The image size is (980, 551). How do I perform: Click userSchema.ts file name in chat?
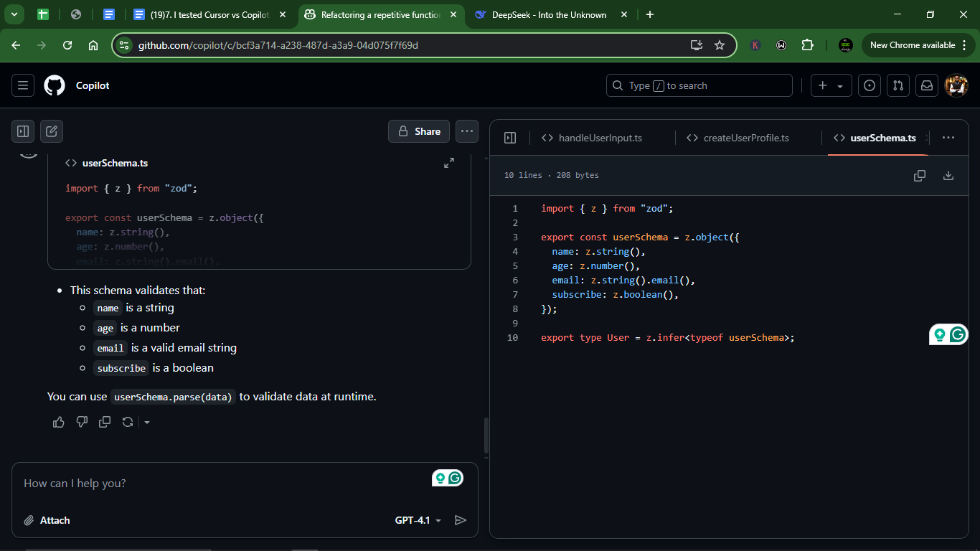coord(115,163)
